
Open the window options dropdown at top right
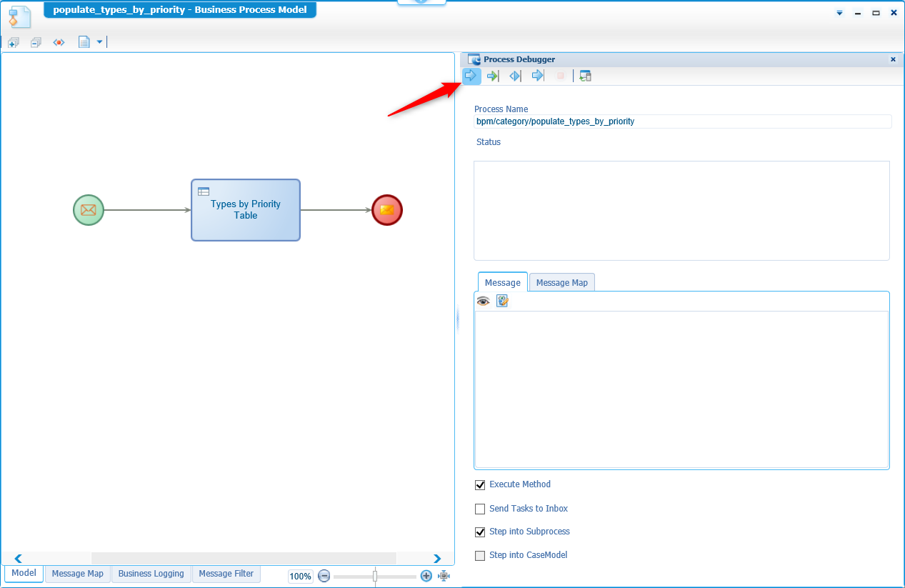point(839,13)
